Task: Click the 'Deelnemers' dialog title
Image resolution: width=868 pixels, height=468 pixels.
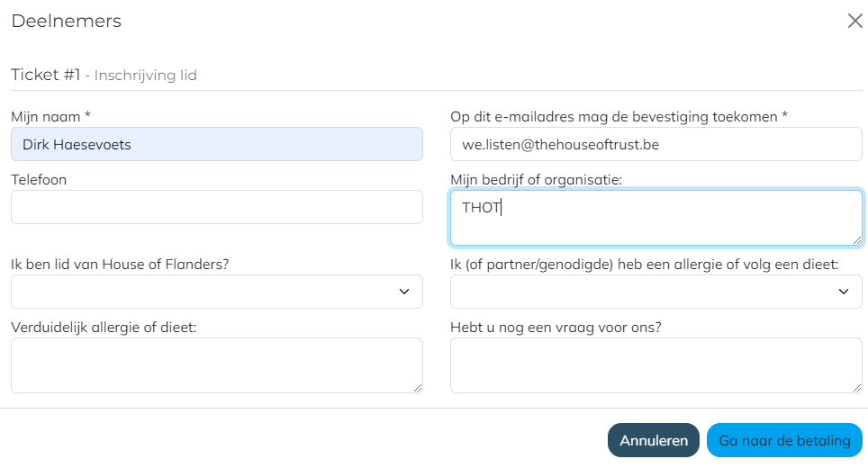Action: (x=66, y=21)
